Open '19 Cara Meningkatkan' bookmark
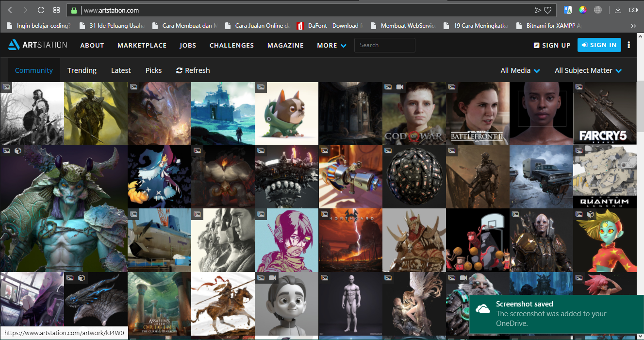Viewport: 644px width, 340px height. pos(476,26)
